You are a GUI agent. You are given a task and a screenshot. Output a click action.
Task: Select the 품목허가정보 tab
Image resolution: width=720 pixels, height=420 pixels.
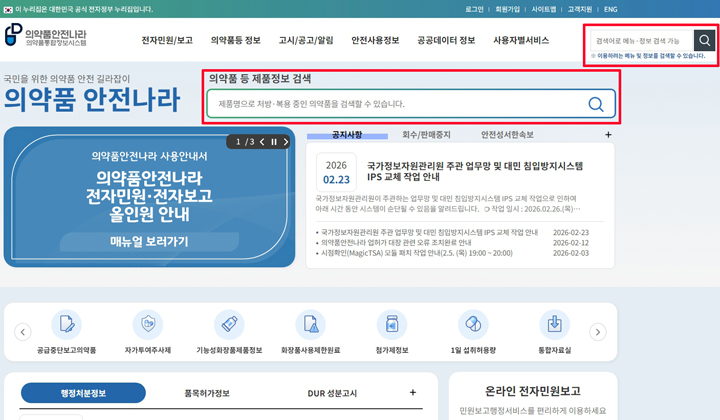(207, 393)
